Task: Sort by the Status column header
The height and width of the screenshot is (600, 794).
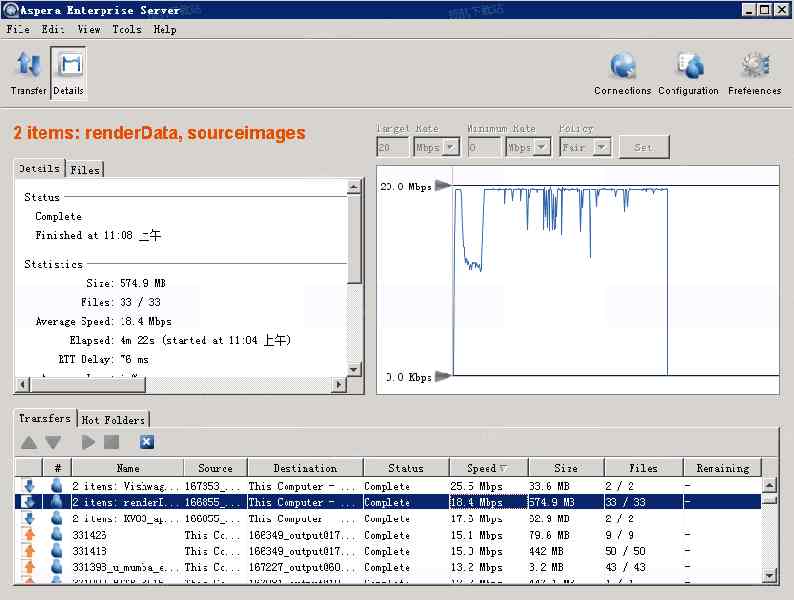Action: coord(406,468)
